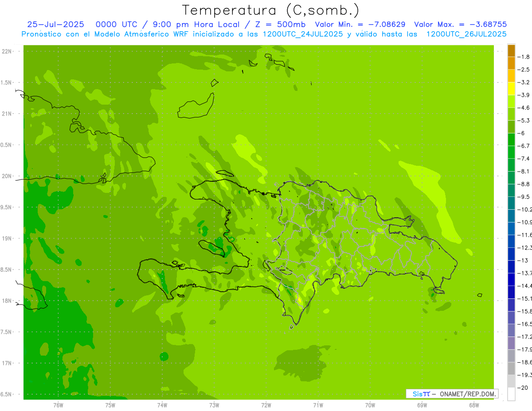The width and height of the screenshot is (532, 411).
Task: Click the '74W' longitude label
Action: [x=162, y=405]
